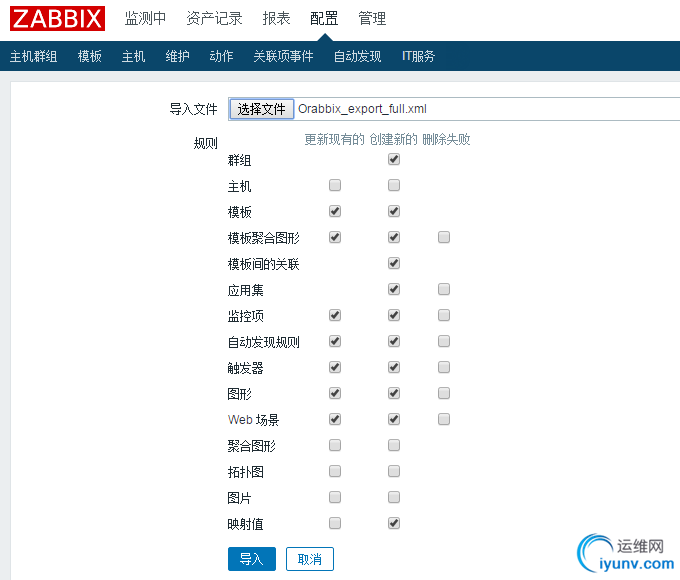Viewport: 680px width, 580px height.
Task: Click the 更新现有的 column header
Action: pos(334,139)
